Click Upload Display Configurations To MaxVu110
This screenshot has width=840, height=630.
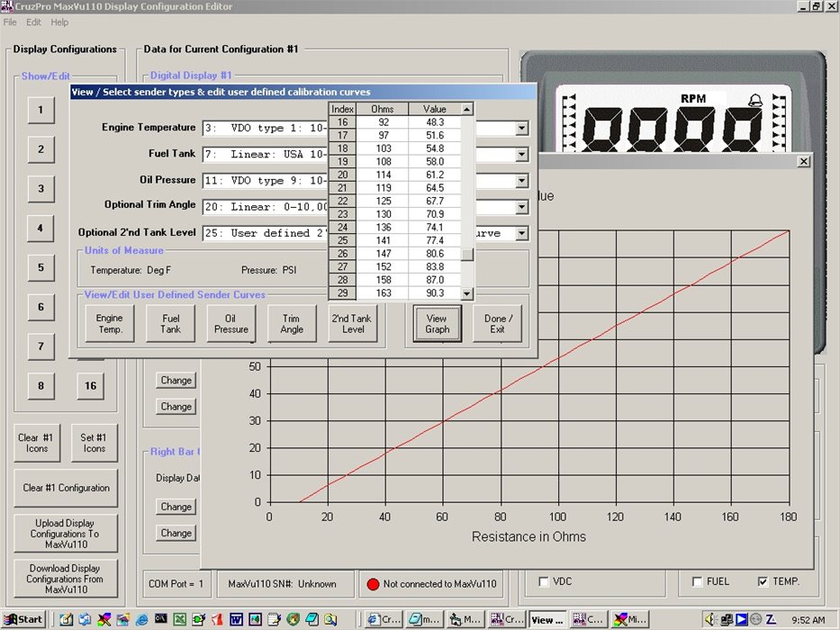click(x=66, y=534)
